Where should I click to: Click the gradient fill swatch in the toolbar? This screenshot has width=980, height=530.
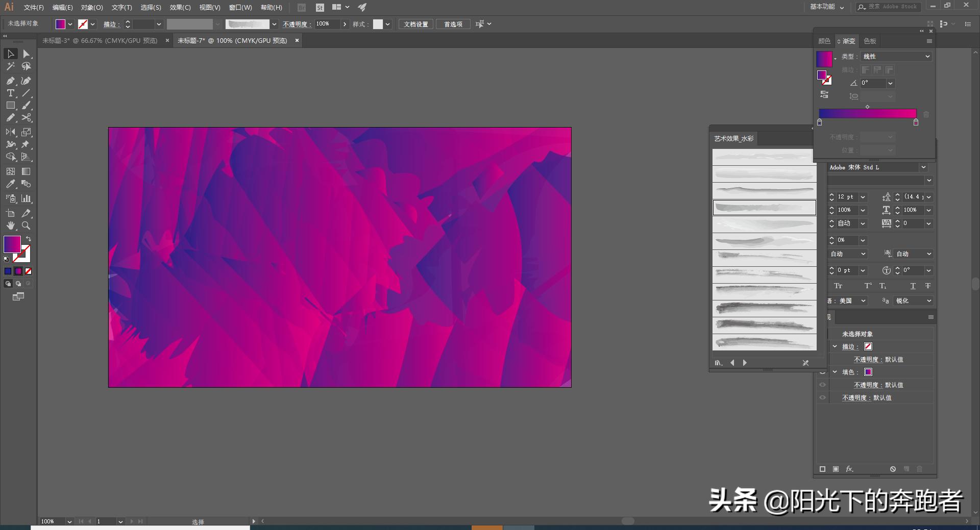(60, 24)
